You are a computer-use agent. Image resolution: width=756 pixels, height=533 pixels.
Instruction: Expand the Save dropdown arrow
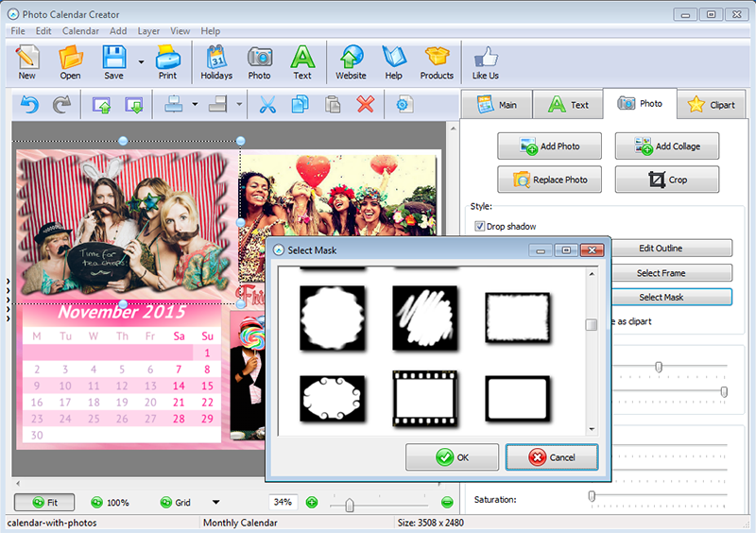[x=141, y=62]
